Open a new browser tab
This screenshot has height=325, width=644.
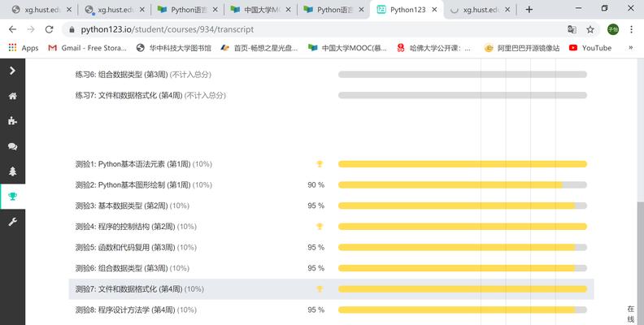tap(529, 10)
